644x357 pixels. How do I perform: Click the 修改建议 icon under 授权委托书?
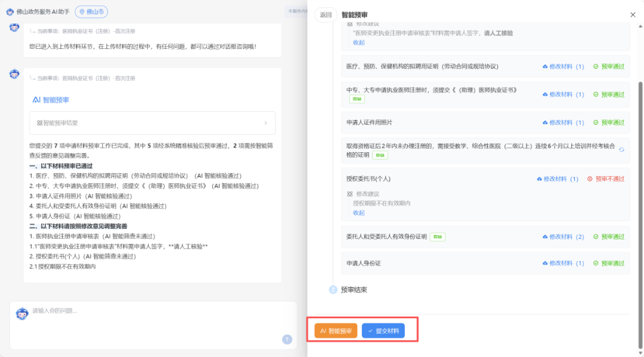tap(349, 193)
